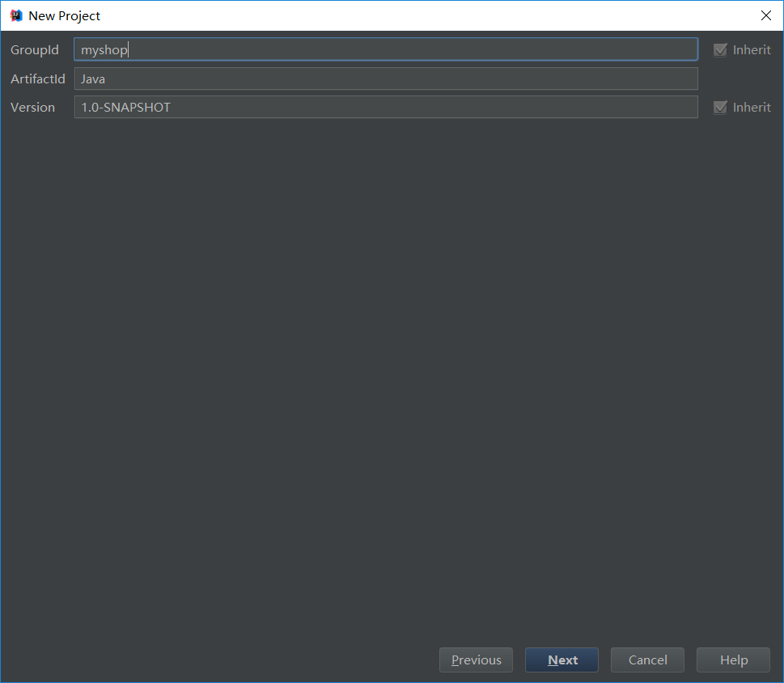Click the ArtifactId label
The height and width of the screenshot is (683, 784).
[x=38, y=79]
